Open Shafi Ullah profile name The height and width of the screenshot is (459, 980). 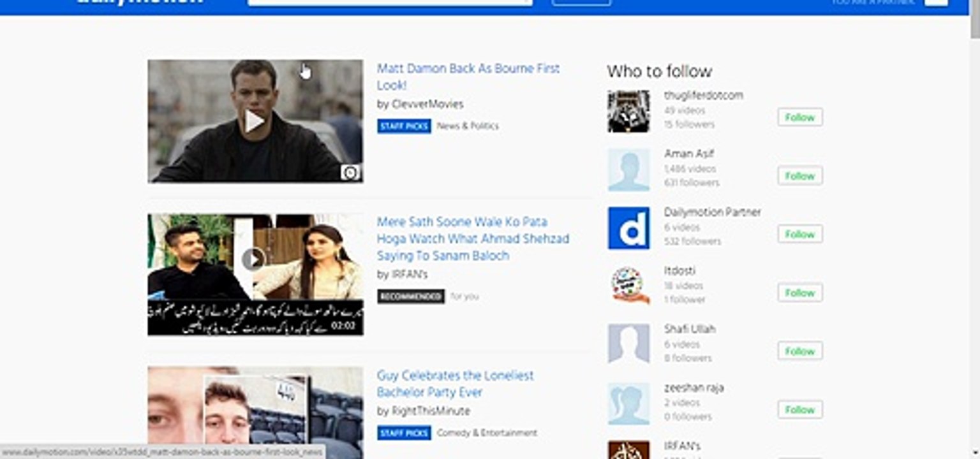[x=689, y=329]
